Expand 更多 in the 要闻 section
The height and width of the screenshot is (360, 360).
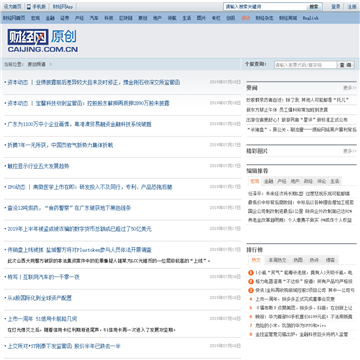click(x=350, y=88)
